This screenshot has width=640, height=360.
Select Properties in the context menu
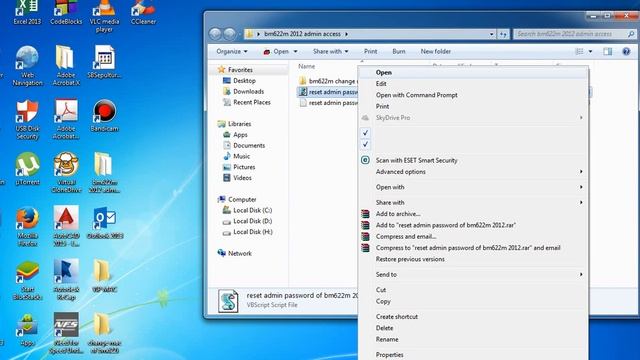(x=473, y=355)
